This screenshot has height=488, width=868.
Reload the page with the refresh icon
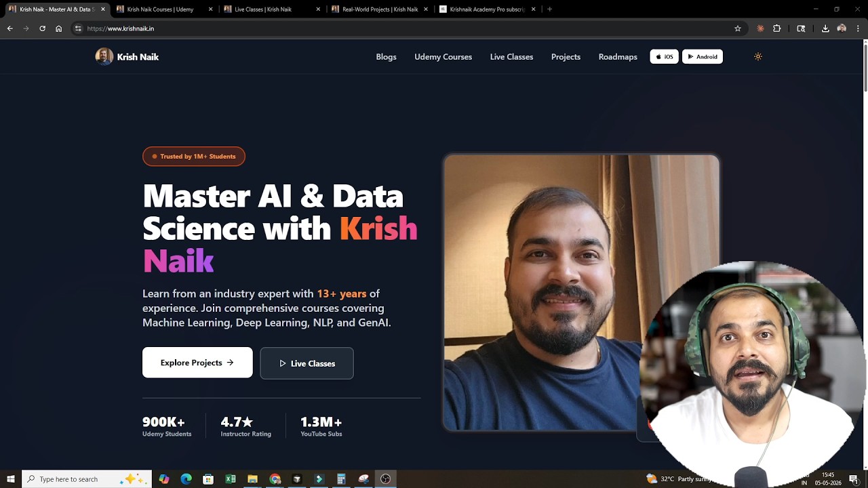42,28
